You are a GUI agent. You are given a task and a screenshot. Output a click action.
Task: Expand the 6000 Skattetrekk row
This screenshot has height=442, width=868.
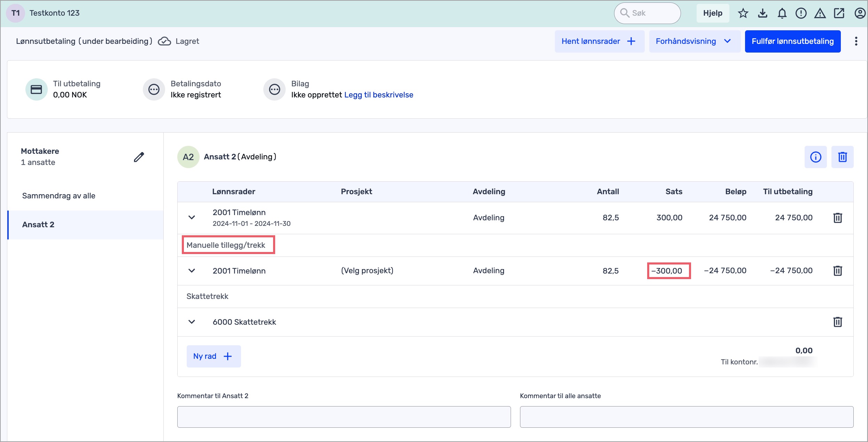[x=192, y=322]
